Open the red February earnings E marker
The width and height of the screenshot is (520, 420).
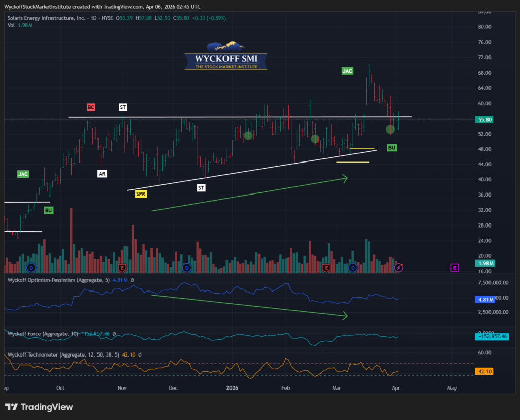pos(326,267)
